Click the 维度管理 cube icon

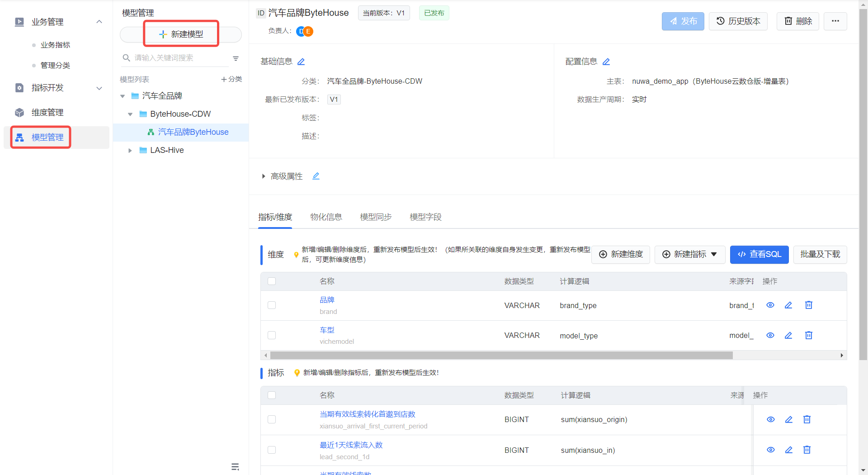(19, 113)
